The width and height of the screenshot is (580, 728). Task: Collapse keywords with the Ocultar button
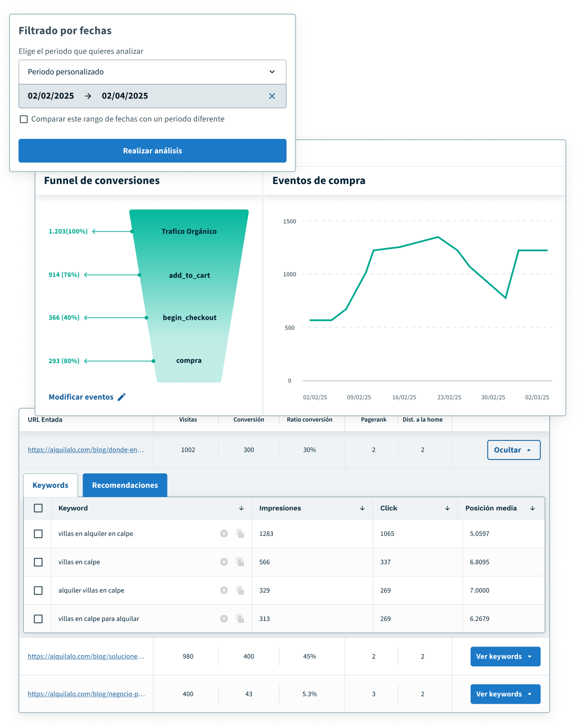click(x=514, y=450)
